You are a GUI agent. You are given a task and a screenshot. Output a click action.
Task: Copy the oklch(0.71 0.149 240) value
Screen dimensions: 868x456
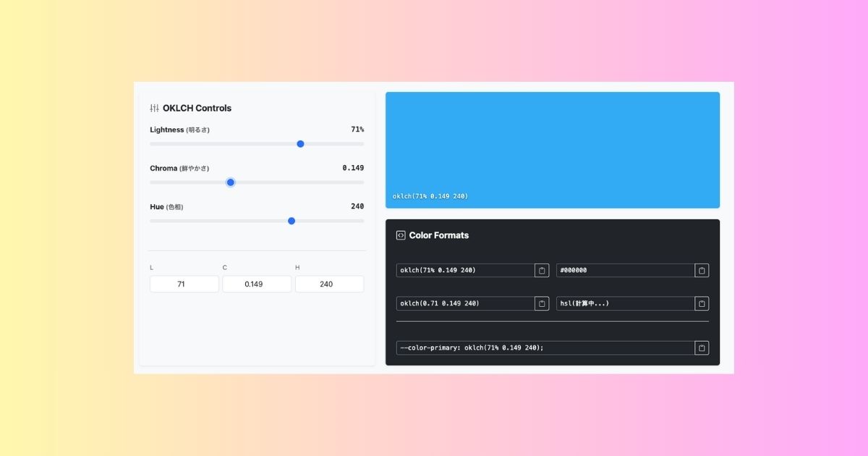542,304
